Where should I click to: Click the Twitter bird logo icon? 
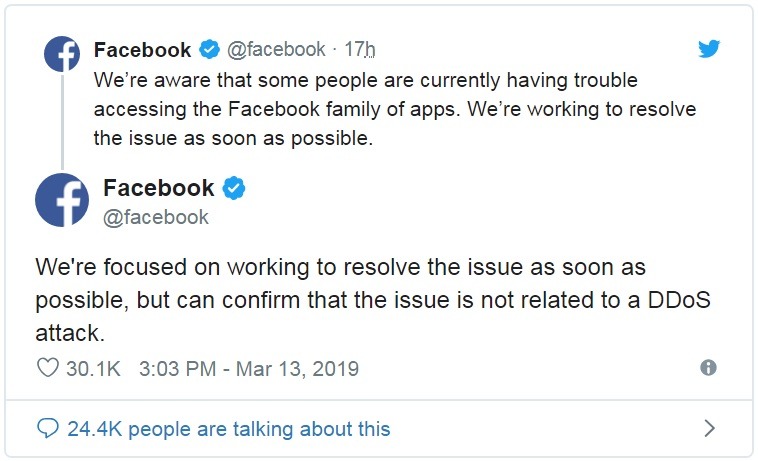point(709,50)
